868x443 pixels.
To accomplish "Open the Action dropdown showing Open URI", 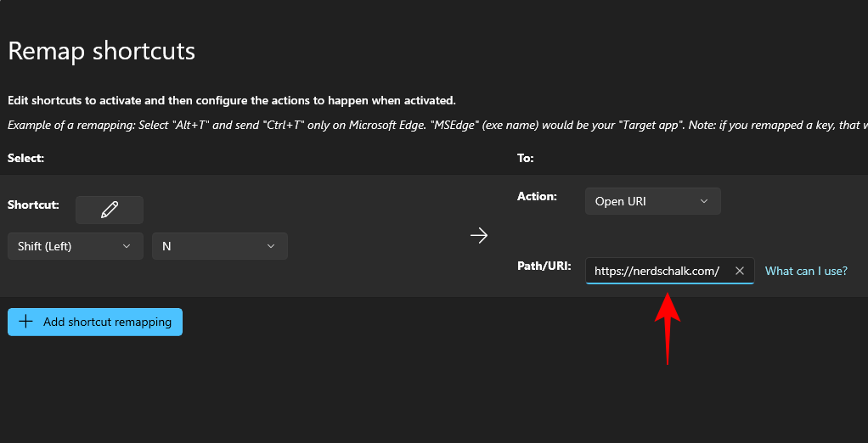I will point(652,201).
